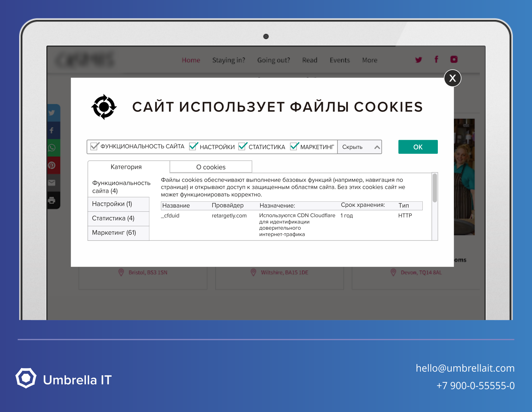Switch to the Категория tab

coord(129,167)
